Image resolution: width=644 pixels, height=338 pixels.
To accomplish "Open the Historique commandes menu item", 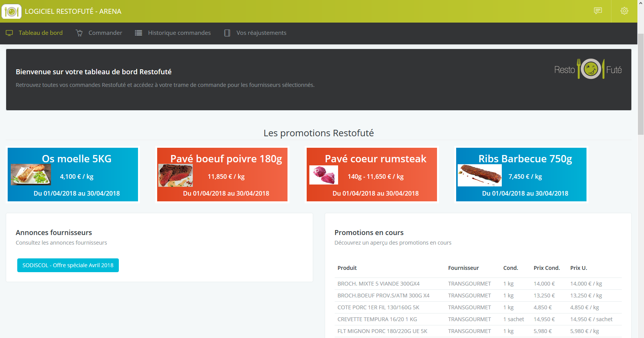I will coord(179,33).
